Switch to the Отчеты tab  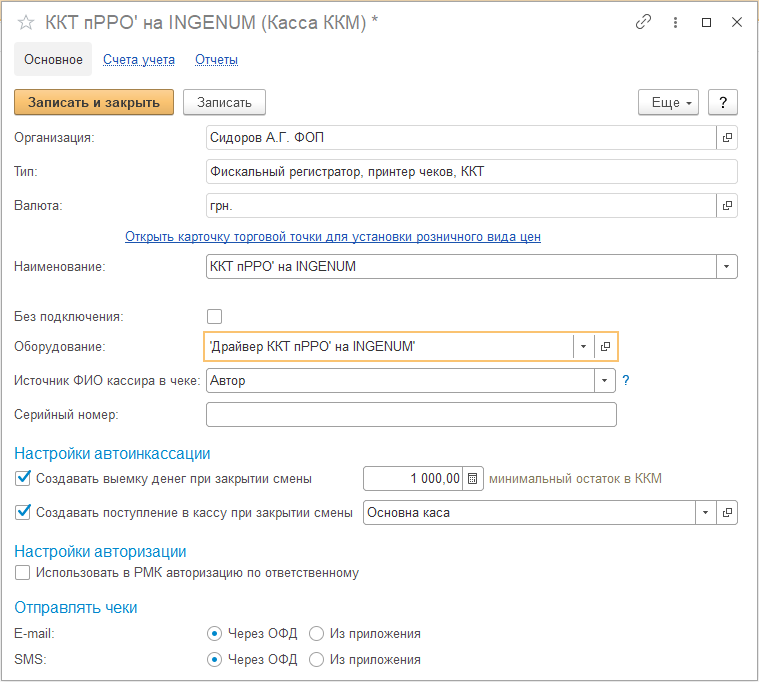click(x=216, y=60)
